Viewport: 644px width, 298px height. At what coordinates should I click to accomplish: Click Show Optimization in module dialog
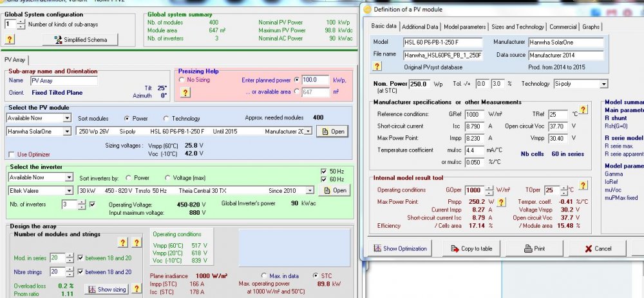(399, 248)
